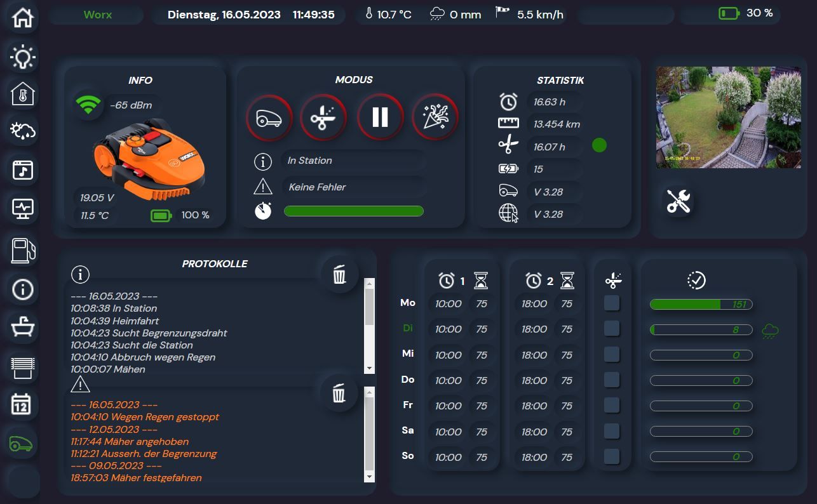
Task: Send mower home with the mower mode button
Action: click(269, 117)
